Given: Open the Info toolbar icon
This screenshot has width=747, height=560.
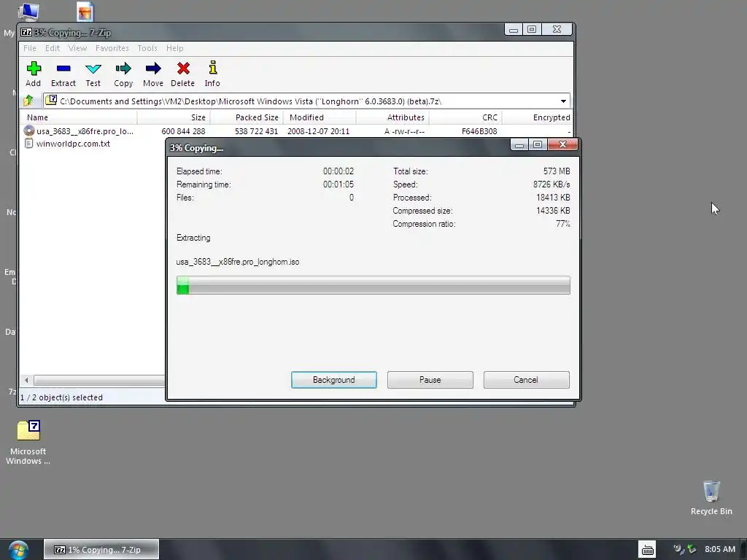Looking at the screenshot, I should click(212, 68).
